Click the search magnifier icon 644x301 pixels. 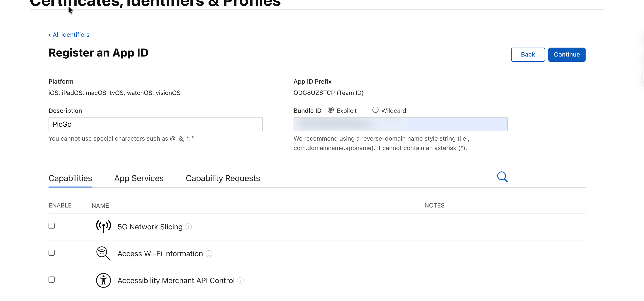[x=502, y=177]
